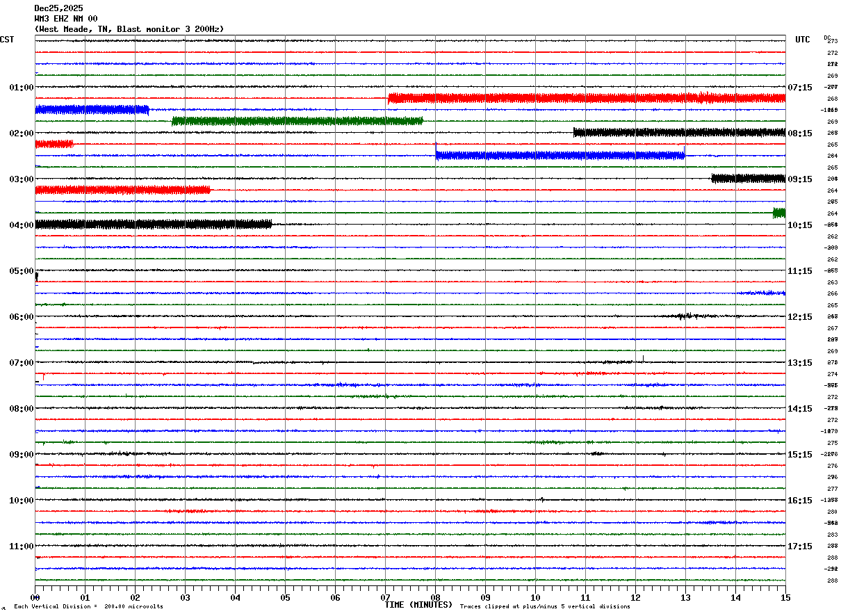Select the 05:00 CST row label
The height and width of the screenshot is (616, 841).
click(22, 271)
